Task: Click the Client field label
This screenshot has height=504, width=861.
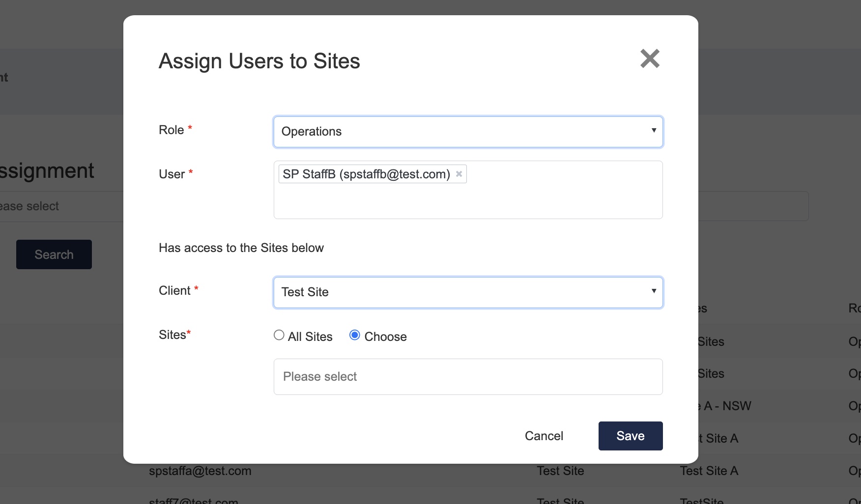Action: [174, 290]
